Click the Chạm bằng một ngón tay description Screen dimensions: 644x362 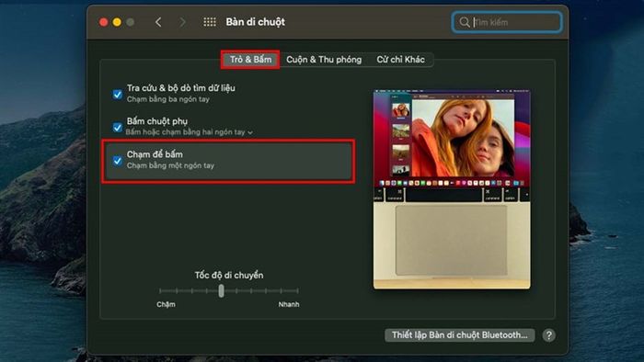170,165
